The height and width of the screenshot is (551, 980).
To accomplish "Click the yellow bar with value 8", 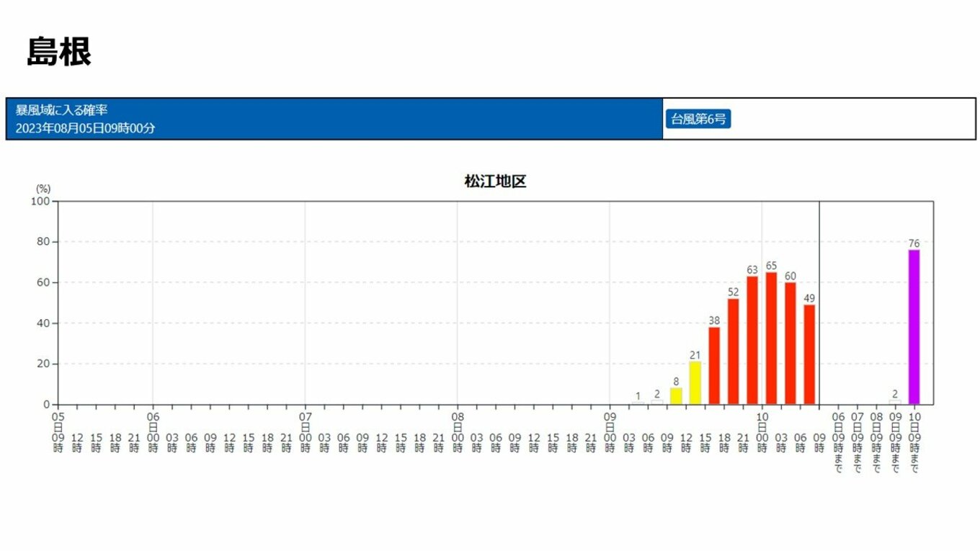I will (676, 396).
